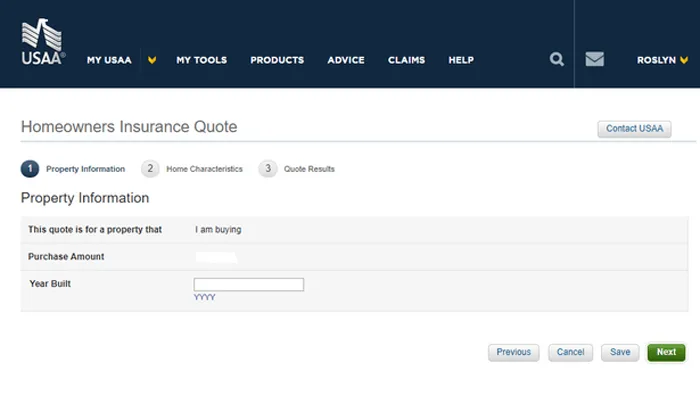The height and width of the screenshot is (400, 700).
Task: Open the search magnifier icon
Action: [557, 60]
